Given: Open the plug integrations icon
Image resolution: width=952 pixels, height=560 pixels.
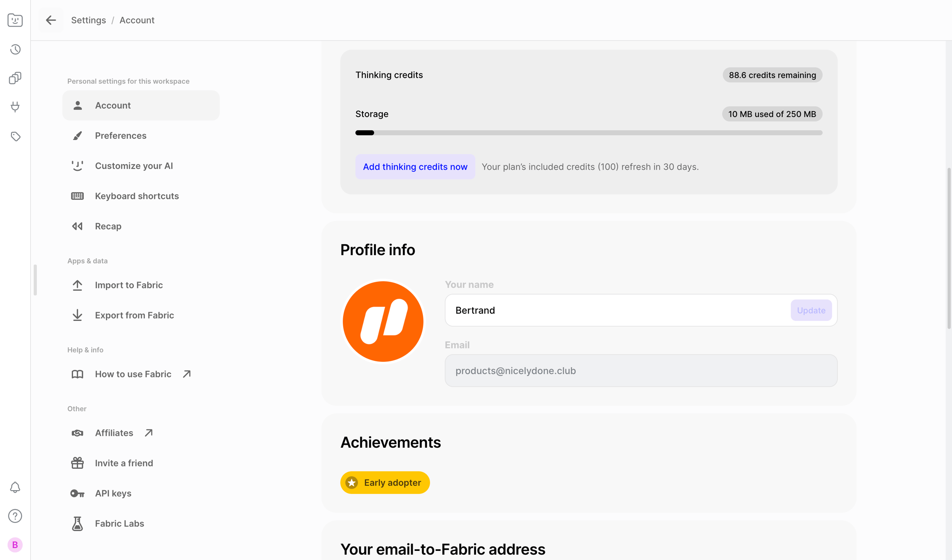Looking at the screenshot, I should click(15, 107).
